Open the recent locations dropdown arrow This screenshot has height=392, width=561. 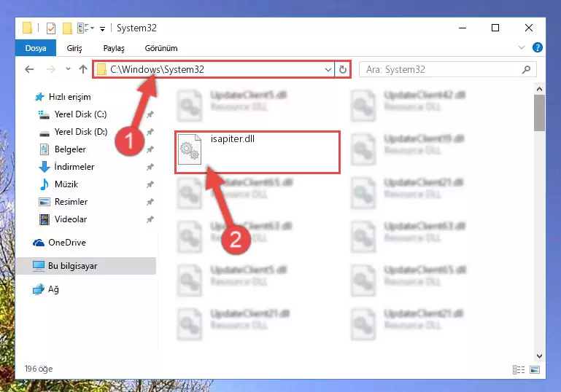click(68, 68)
